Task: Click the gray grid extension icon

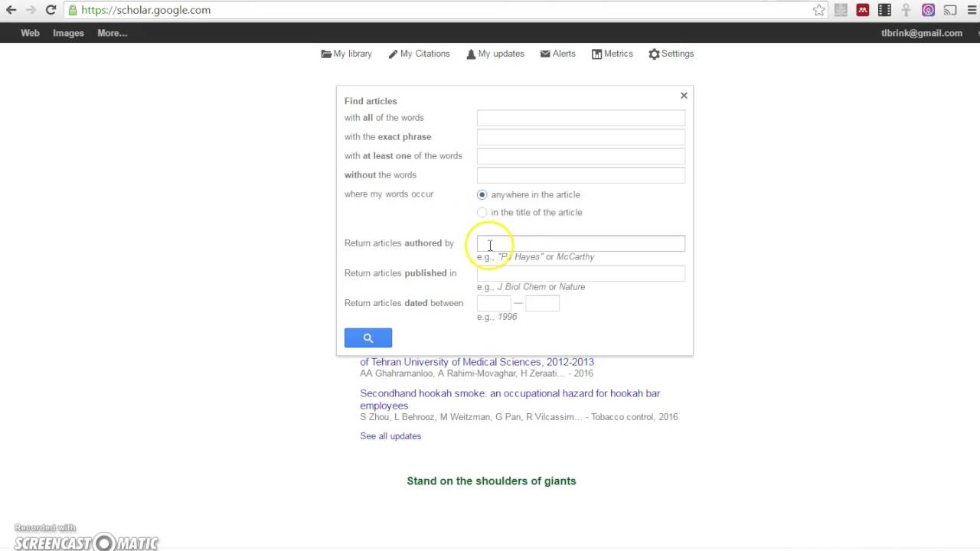Action: click(x=841, y=10)
